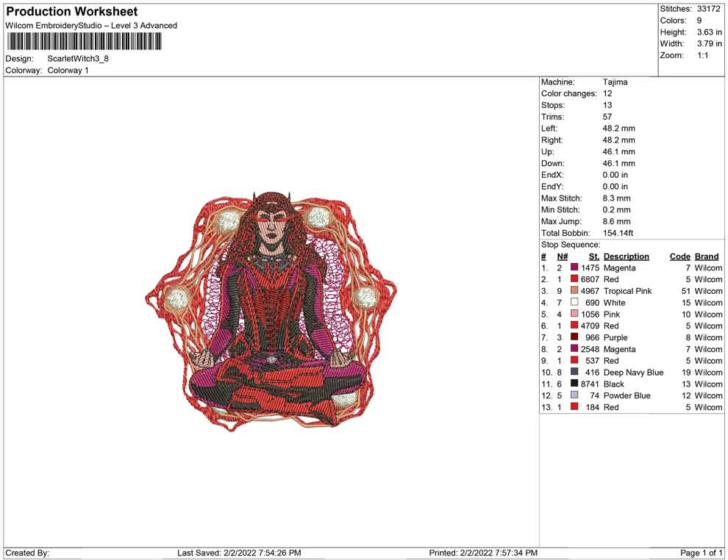The image size is (728, 560).
Task: Click the 'Printed: 2/2/2022 7:57:34 PM' text
Action: pyautogui.click(x=483, y=553)
